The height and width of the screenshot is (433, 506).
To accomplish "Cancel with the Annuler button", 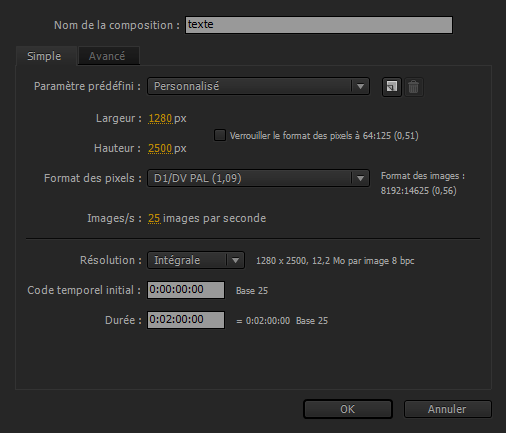I will 447,409.
